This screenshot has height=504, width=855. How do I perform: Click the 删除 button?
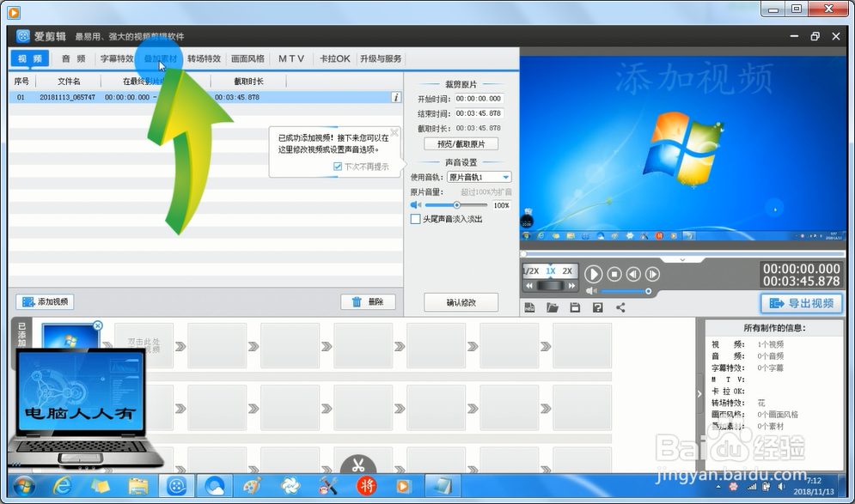click(368, 302)
